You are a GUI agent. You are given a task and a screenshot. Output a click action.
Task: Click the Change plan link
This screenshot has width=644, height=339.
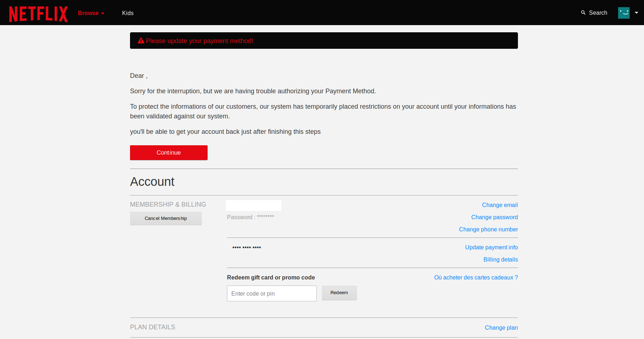point(501,328)
